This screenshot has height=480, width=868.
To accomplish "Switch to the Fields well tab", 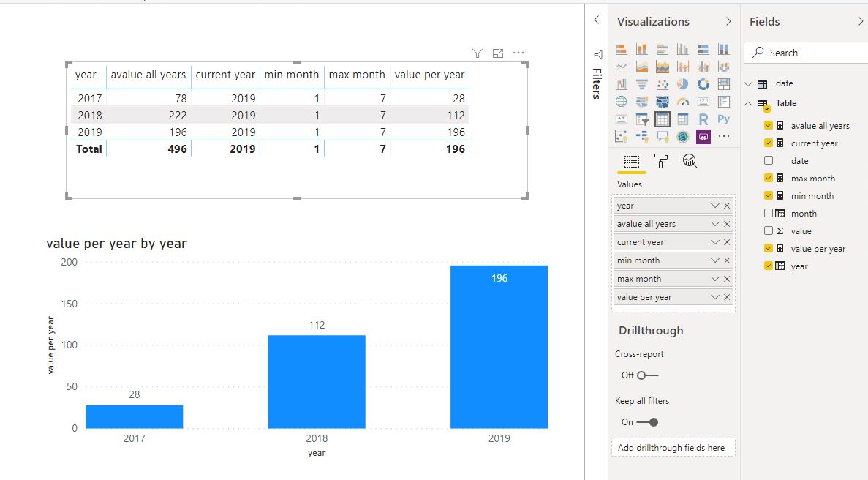I will [x=632, y=161].
